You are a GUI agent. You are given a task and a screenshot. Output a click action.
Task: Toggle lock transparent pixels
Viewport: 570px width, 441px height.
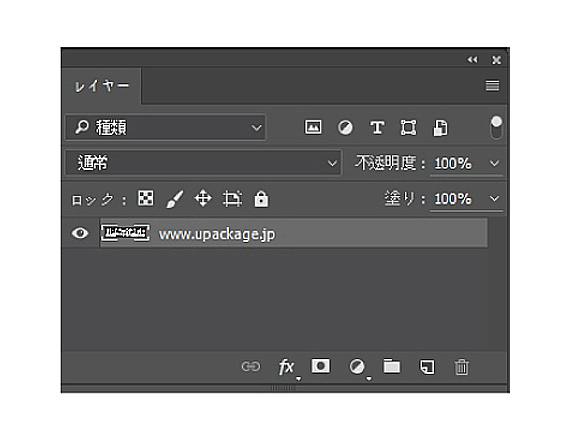[x=145, y=198]
